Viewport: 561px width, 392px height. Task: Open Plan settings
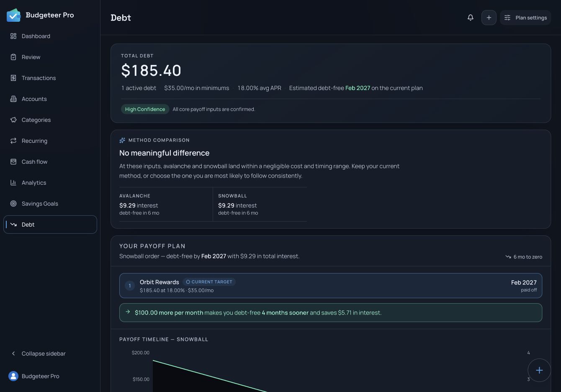click(525, 18)
